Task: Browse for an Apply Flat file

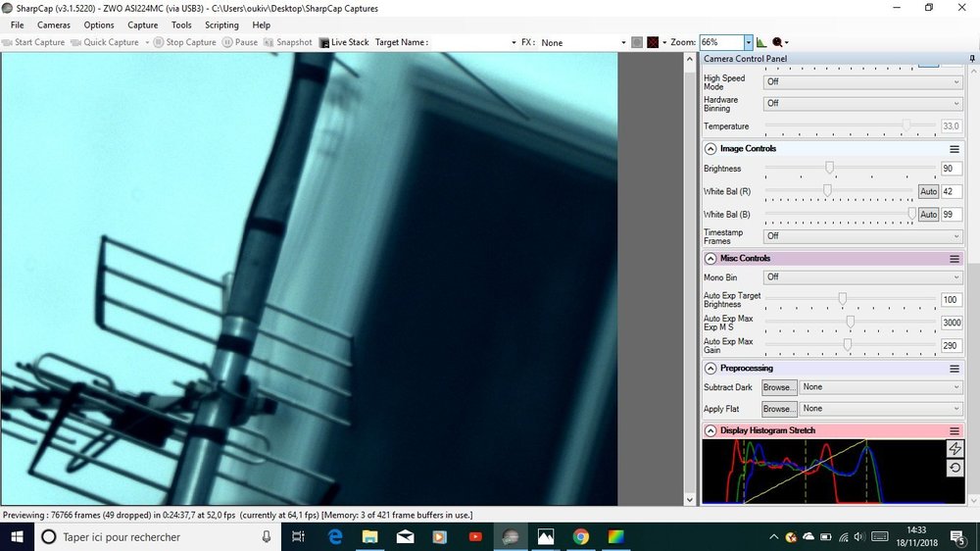Action: [x=779, y=409]
